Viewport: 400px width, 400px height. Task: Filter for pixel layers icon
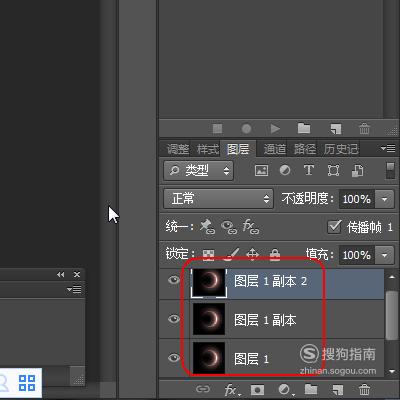click(261, 170)
